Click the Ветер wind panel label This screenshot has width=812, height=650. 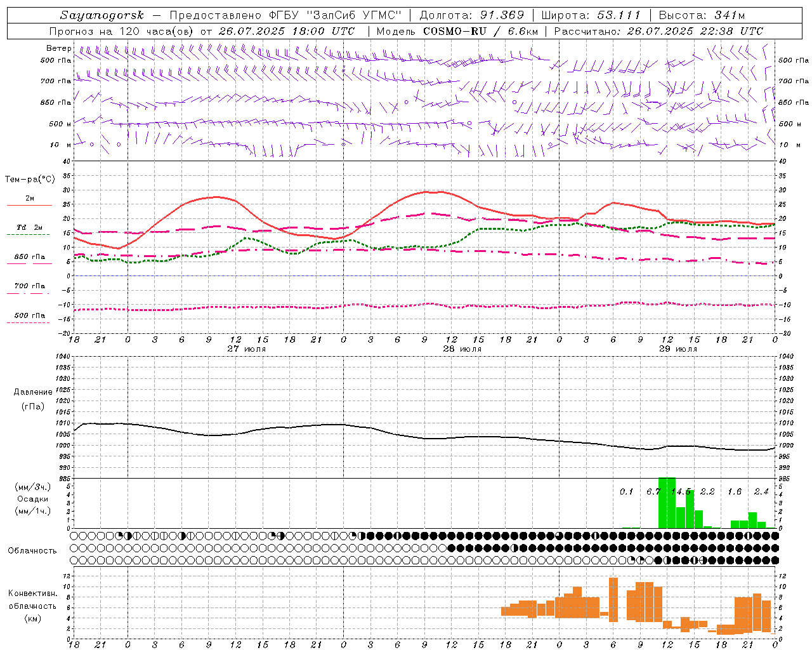coord(58,48)
